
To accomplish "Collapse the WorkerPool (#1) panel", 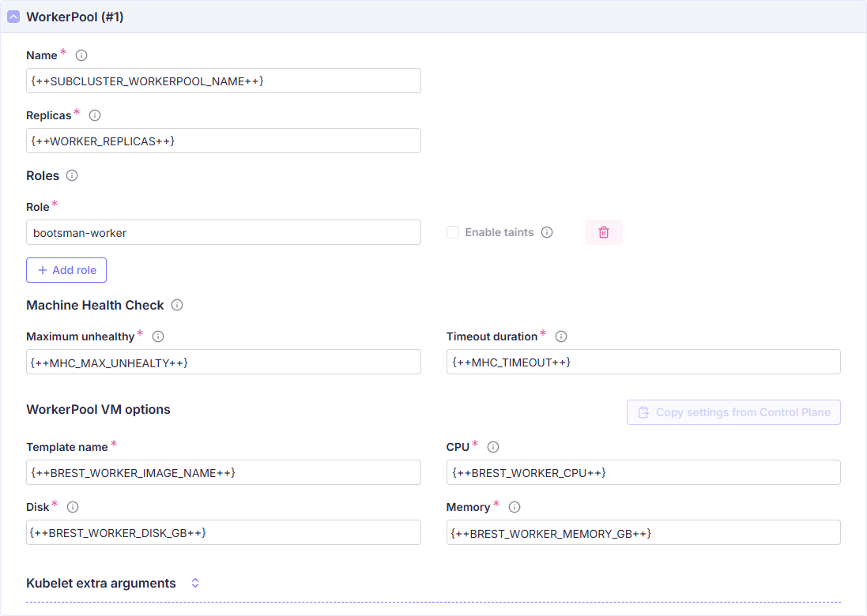I will (13, 16).
